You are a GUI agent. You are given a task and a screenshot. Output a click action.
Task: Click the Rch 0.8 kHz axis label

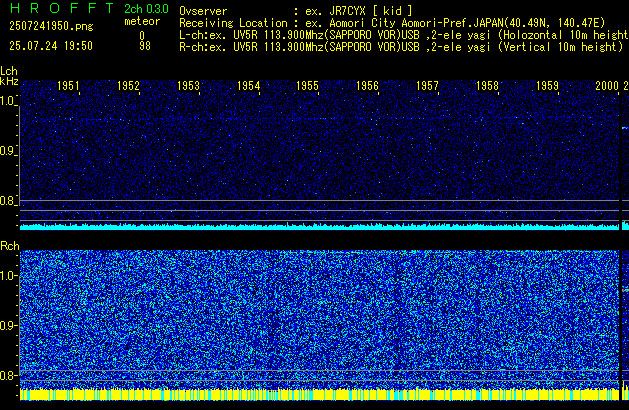pyautogui.click(x=8, y=375)
